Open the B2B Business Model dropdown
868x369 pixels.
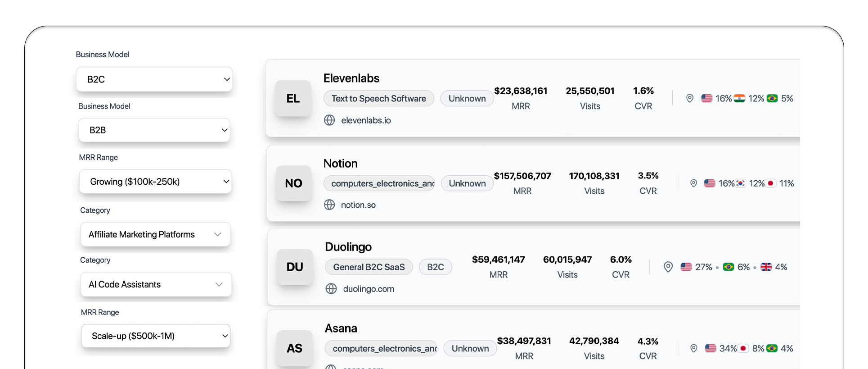154,130
